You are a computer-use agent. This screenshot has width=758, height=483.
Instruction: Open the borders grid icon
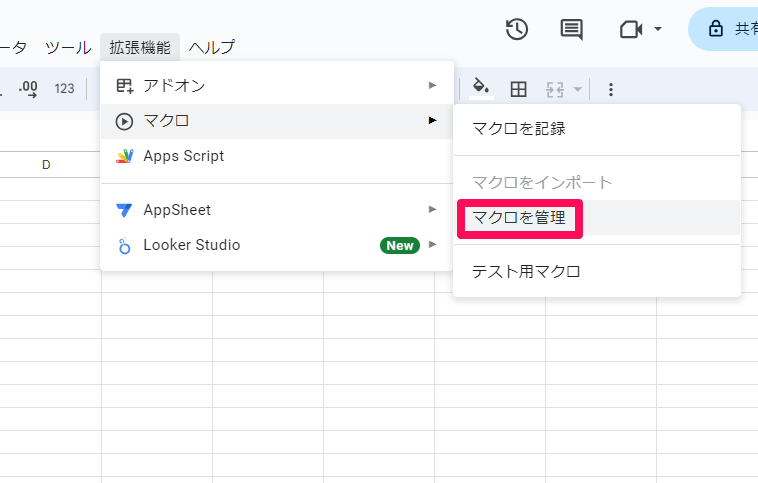point(518,89)
